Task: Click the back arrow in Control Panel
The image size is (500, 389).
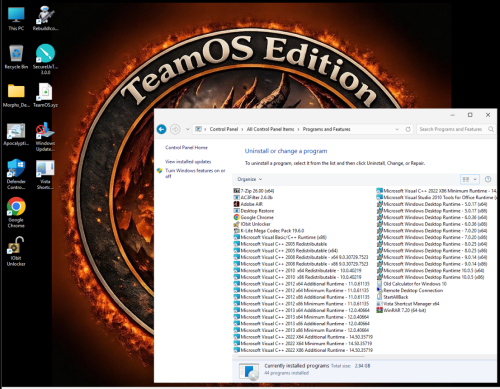Action: [162, 129]
